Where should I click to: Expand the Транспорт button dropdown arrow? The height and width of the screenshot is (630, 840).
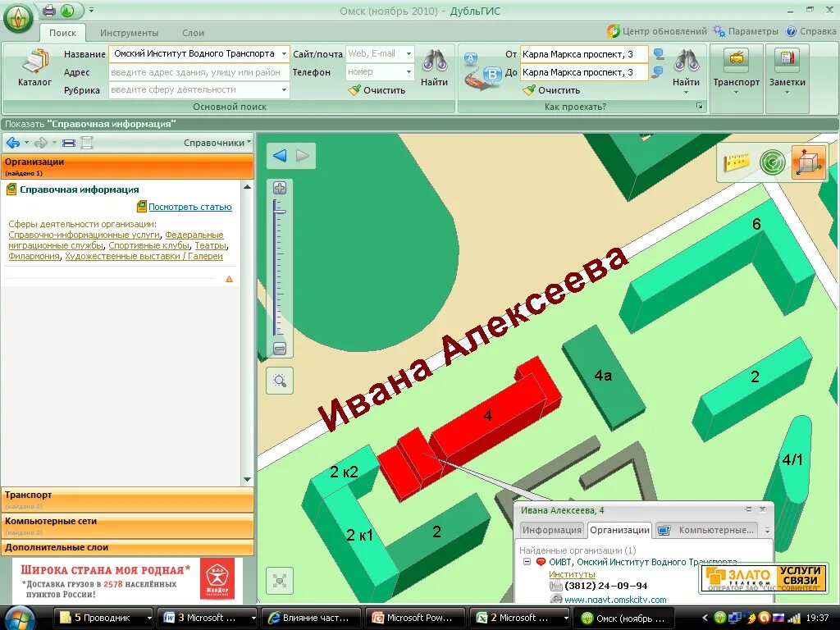(736, 94)
